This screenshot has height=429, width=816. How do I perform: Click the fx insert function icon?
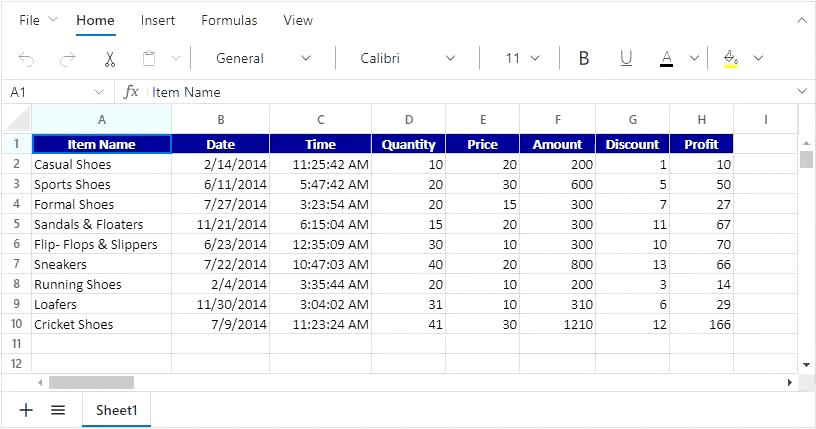pos(131,92)
